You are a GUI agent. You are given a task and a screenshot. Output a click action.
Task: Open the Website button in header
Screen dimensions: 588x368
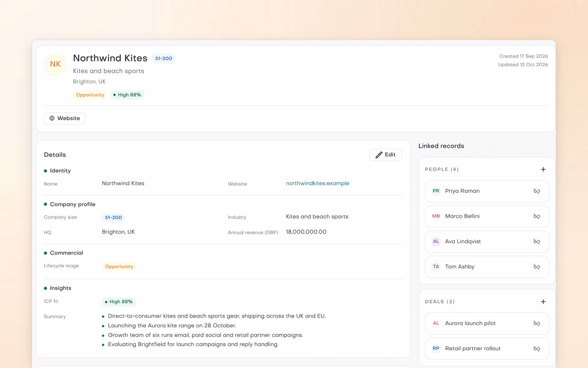(x=64, y=118)
